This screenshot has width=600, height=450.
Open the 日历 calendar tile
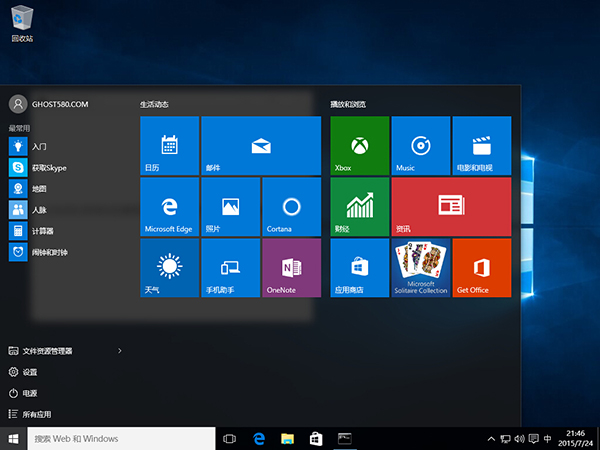170,145
